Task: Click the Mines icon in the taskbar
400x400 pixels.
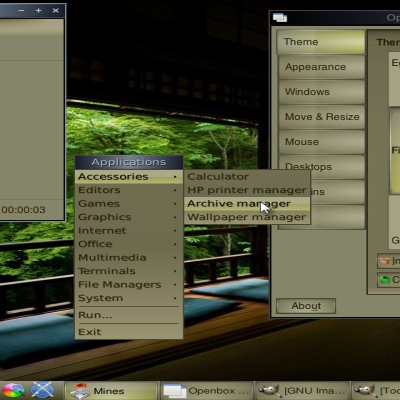Action: point(80,391)
